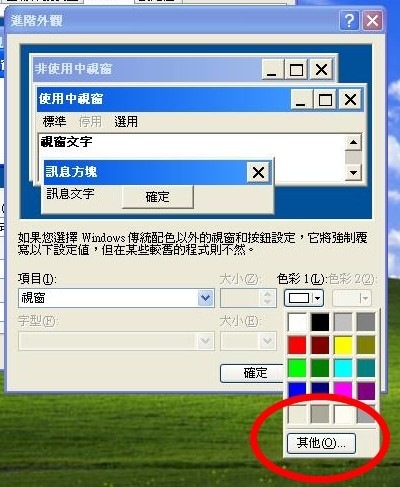Click the 確定 dialog button
Viewport: 400px width, 487px height.
252,373
